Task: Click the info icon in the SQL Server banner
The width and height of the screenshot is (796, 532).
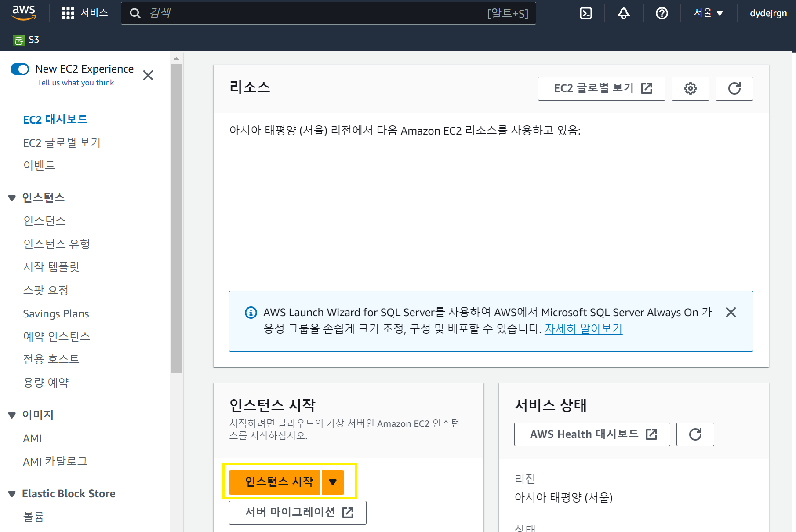Action: pos(251,313)
